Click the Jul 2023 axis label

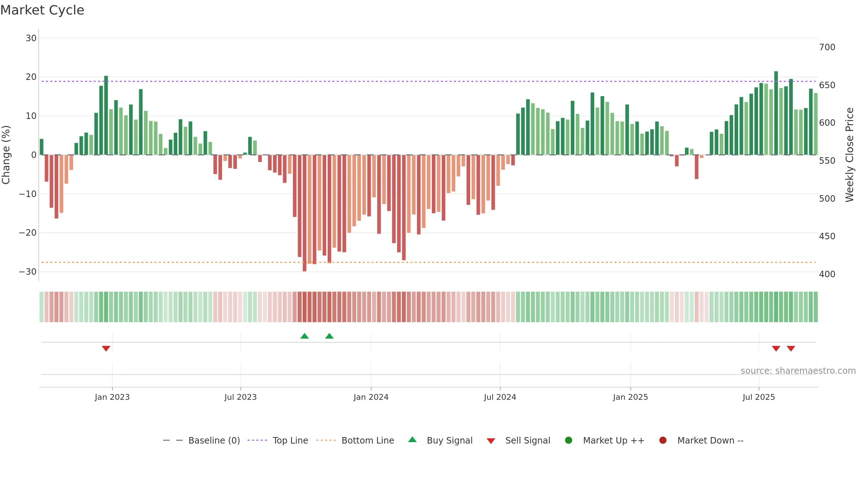[x=241, y=397]
